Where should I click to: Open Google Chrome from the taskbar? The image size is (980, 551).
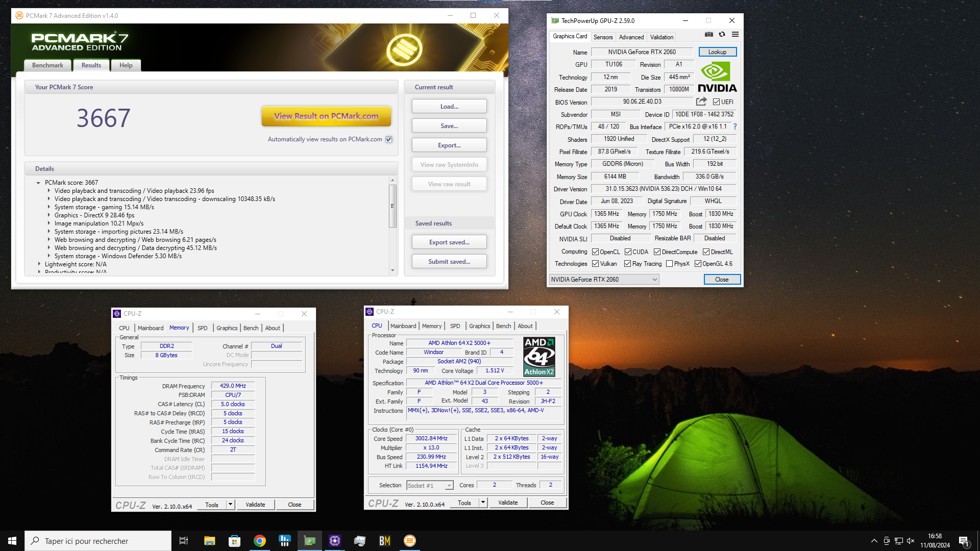(x=259, y=541)
